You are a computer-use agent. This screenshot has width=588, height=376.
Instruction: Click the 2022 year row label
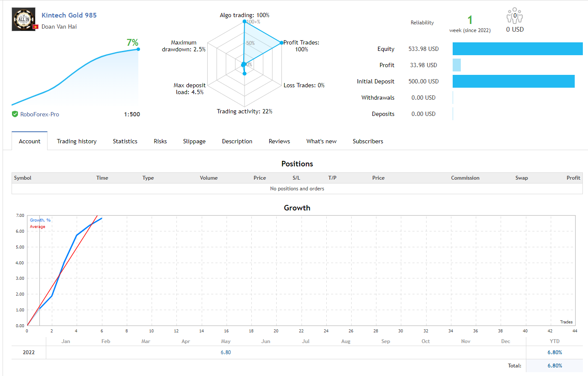(29, 352)
